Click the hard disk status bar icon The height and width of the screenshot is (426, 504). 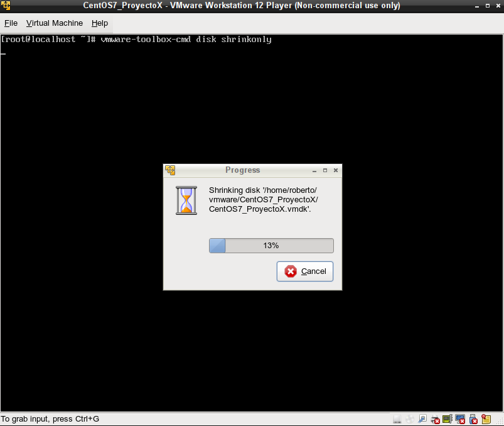point(397,419)
